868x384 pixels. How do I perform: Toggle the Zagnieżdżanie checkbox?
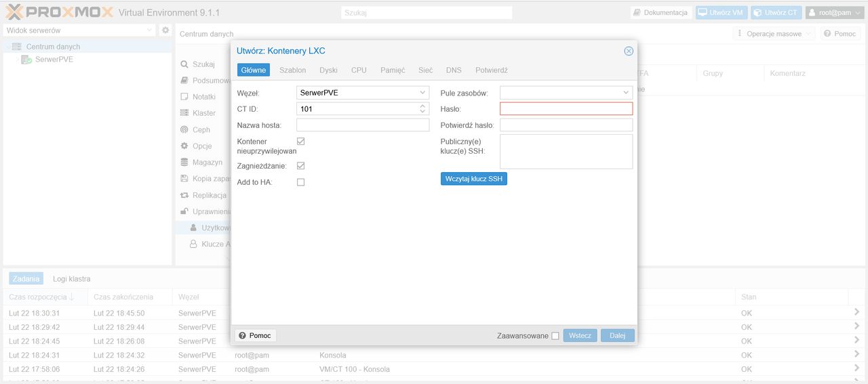(x=300, y=166)
